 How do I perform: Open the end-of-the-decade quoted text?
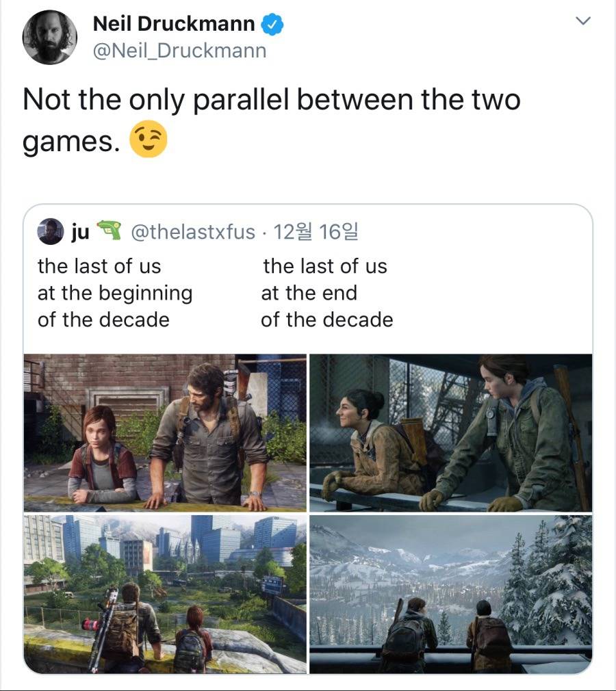(x=326, y=294)
